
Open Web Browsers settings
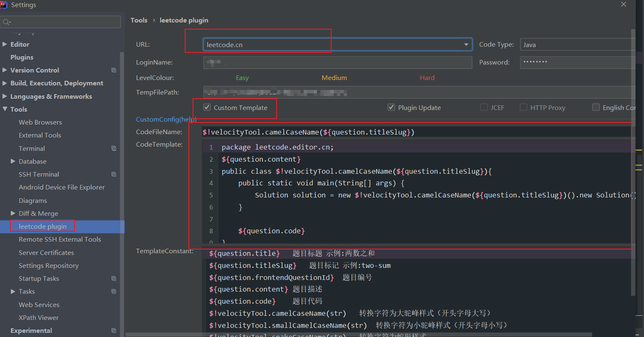coord(40,122)
